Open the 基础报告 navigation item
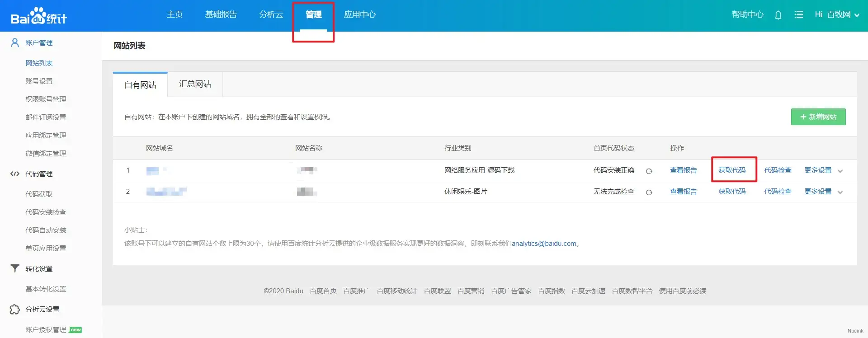868x338 pixels. (x=221, y=14)
